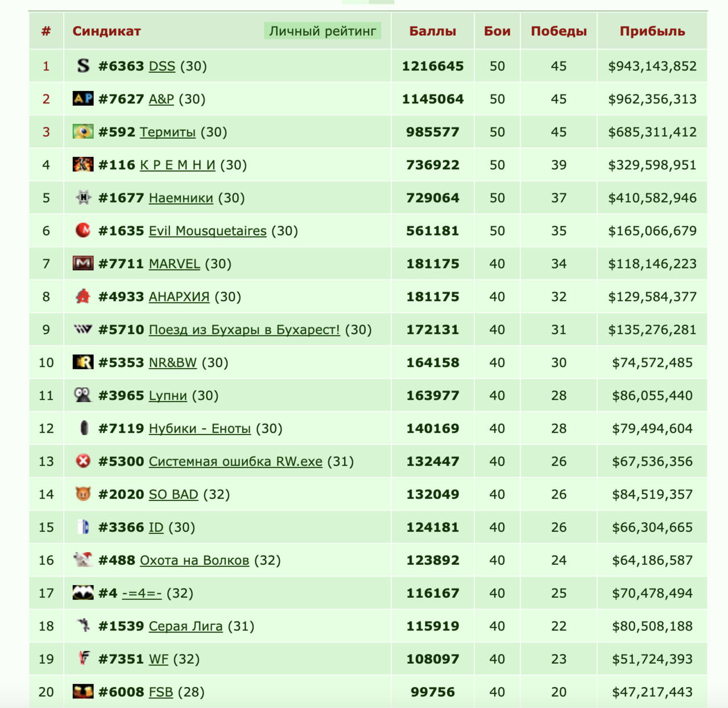Open the A&P syndicate link
728x708 pixels.
point(162,99)
